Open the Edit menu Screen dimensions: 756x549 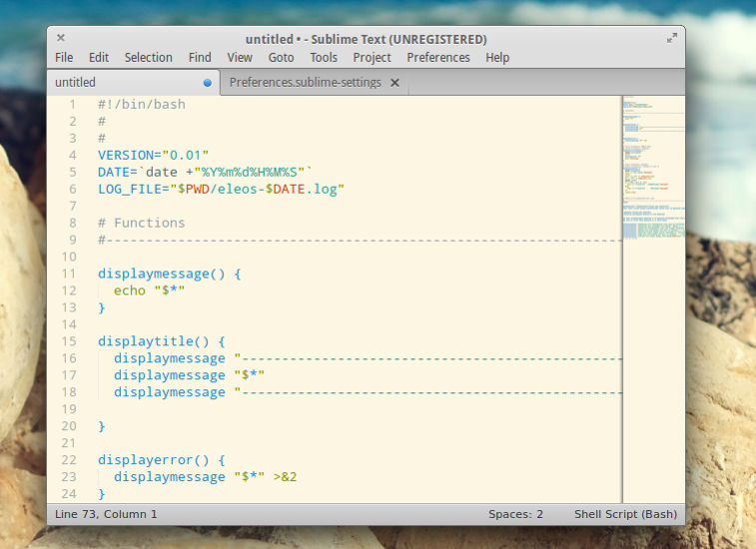(x=98, y=57)
